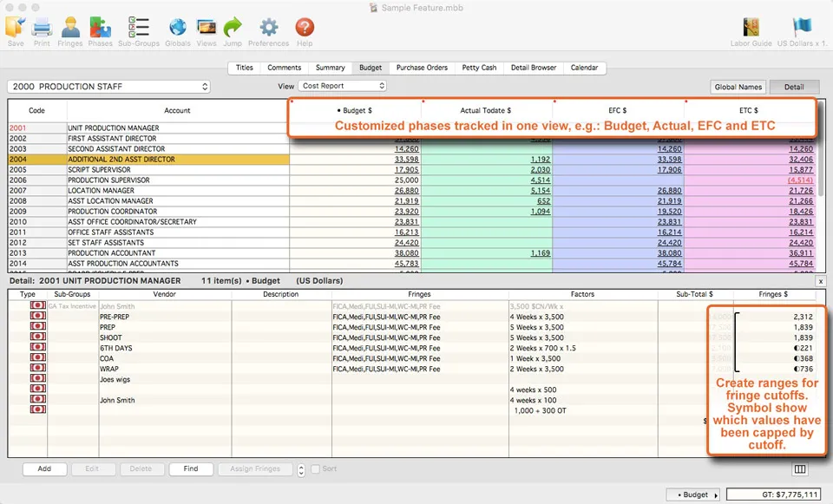Toggle the Detail view button
The height and width of the screenshot is (504, 833).
point(795,87)
